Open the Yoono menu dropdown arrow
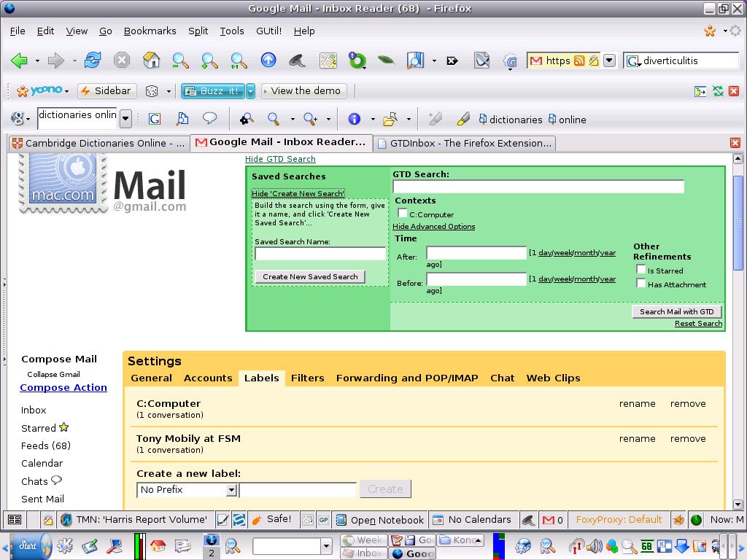The width and height of the screenshot is (747, 560). (66, 91)
